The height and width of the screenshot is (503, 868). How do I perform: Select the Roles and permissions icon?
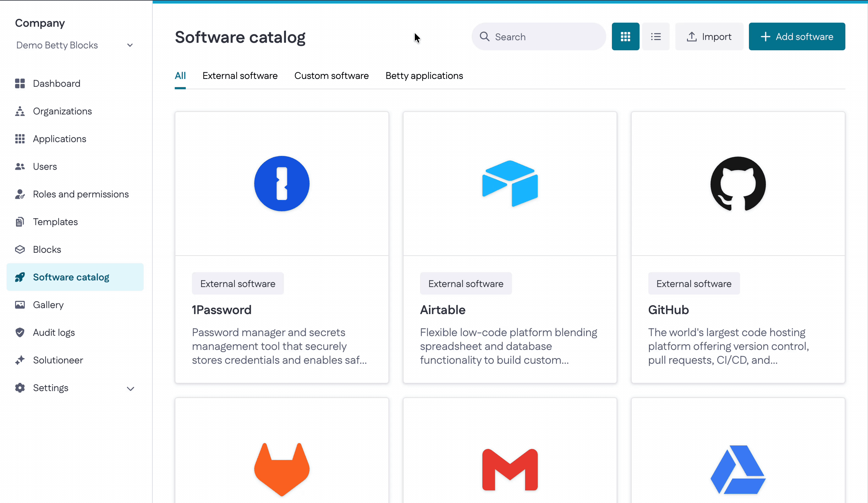point(20,194)
